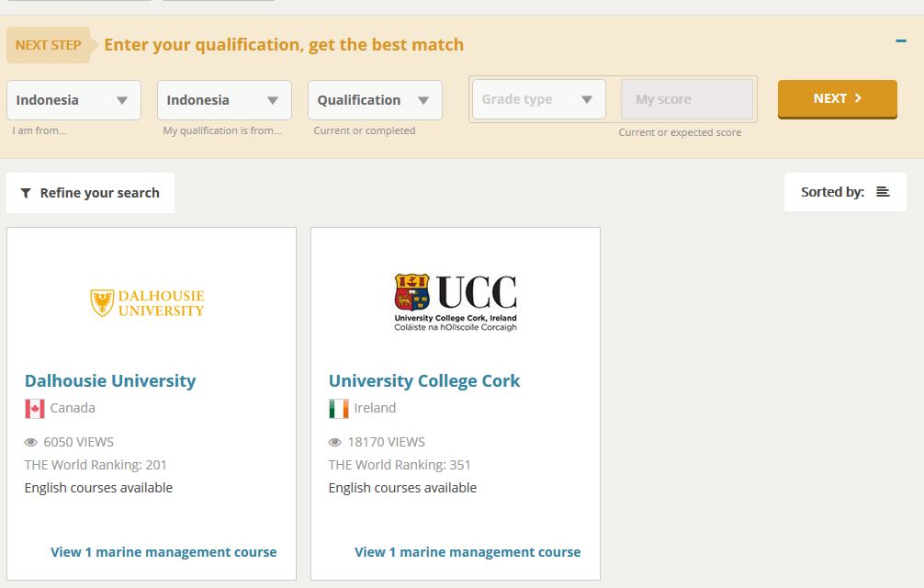Click 'English courses available' under Cork
Viewport: 924px width, 588px height.
click(402, 488)
